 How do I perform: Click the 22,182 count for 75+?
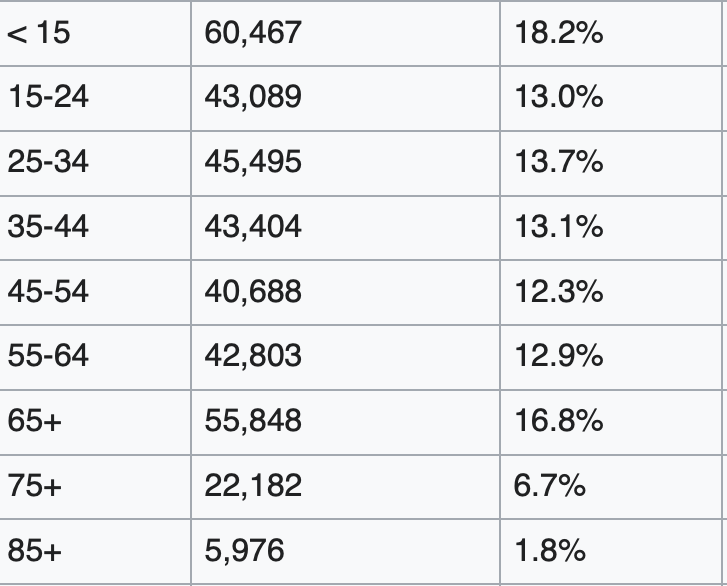[x=252, y=485]
